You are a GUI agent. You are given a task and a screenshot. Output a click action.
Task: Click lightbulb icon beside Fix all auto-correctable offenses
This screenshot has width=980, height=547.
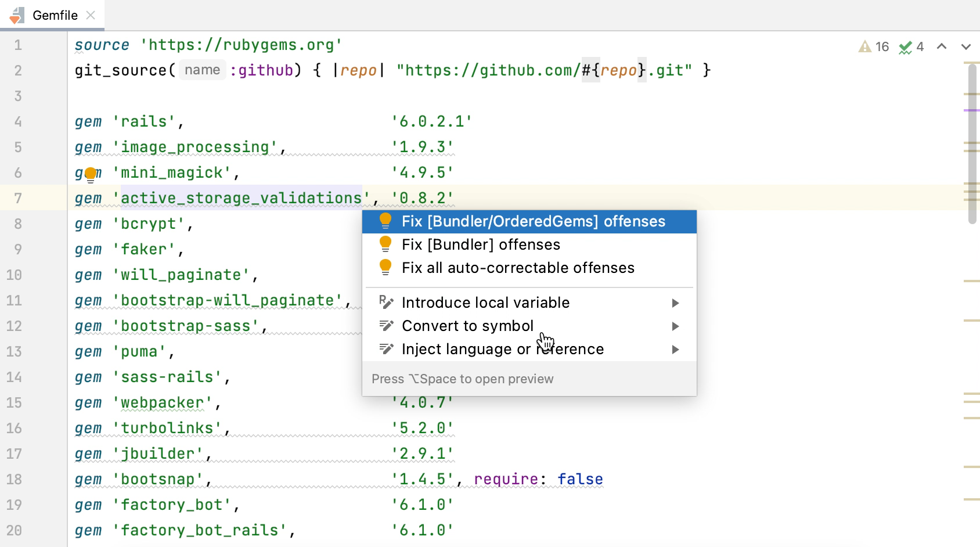pos(385,268)
